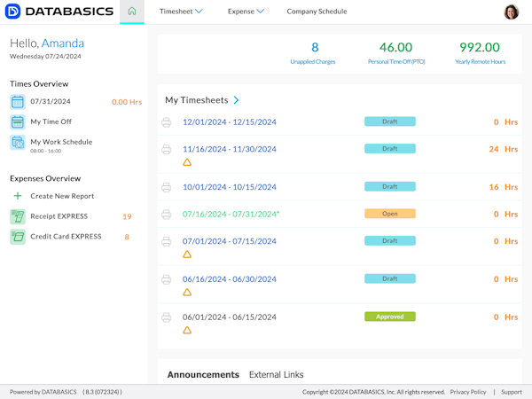Click warning triangle under 11/16/2024 - 11/30/2024
The image size is (532, 399).
tap(187, 162)
